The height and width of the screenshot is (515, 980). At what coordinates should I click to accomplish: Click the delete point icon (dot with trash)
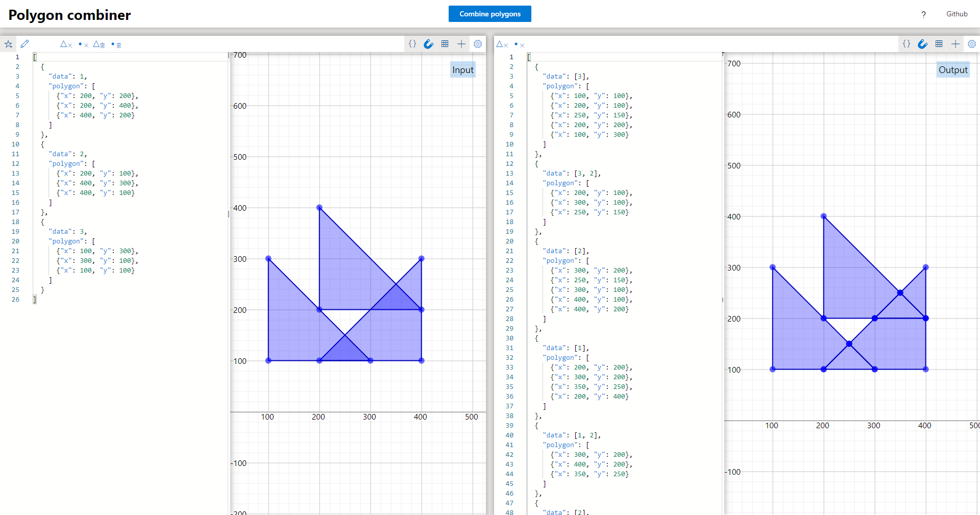pos(116,44)
